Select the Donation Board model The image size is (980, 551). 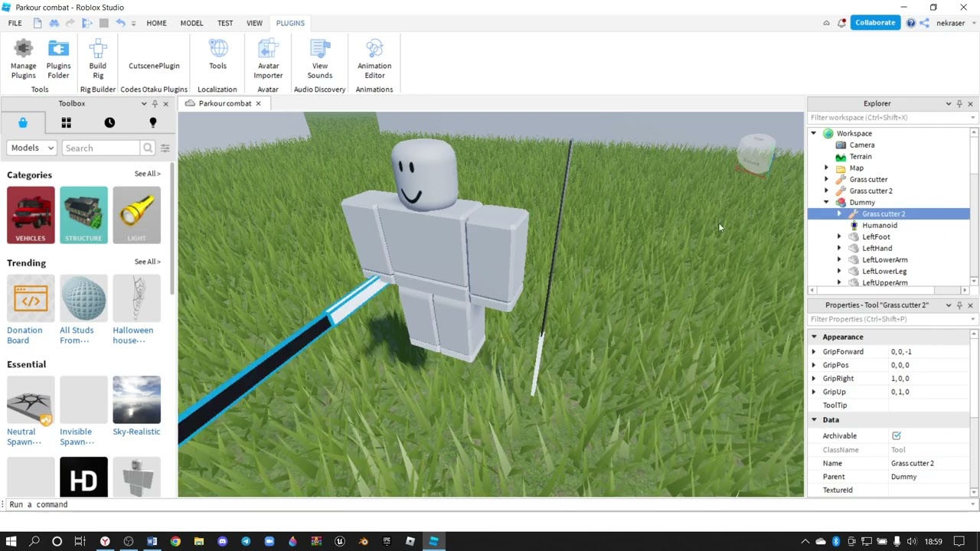[x=31, y=309]
